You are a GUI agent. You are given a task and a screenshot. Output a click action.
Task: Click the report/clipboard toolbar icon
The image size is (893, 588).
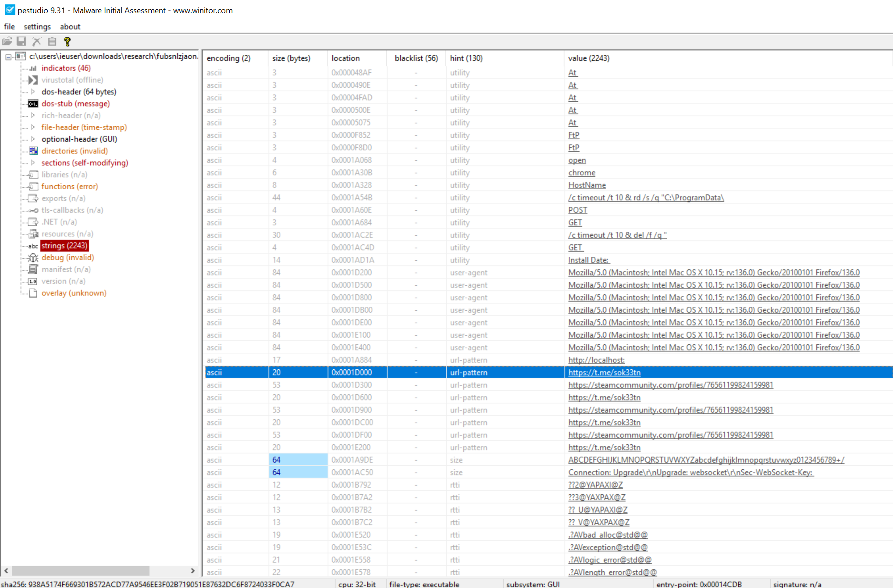52,42
